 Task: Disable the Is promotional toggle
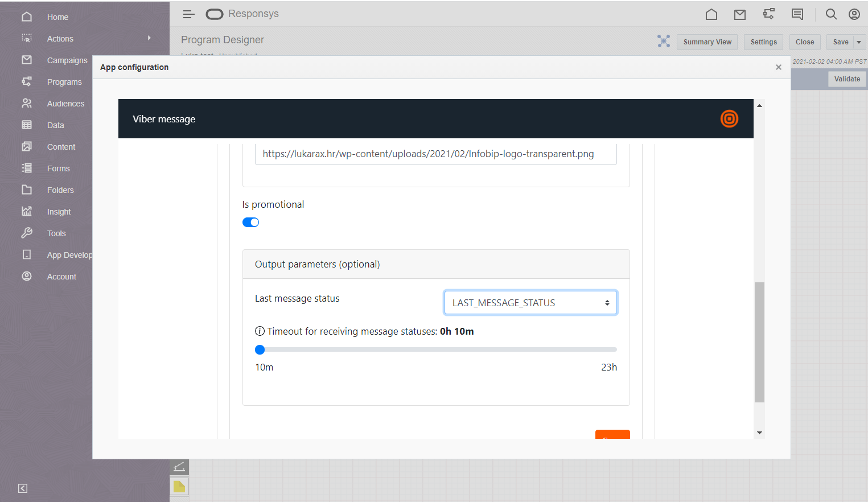[250, 223]
